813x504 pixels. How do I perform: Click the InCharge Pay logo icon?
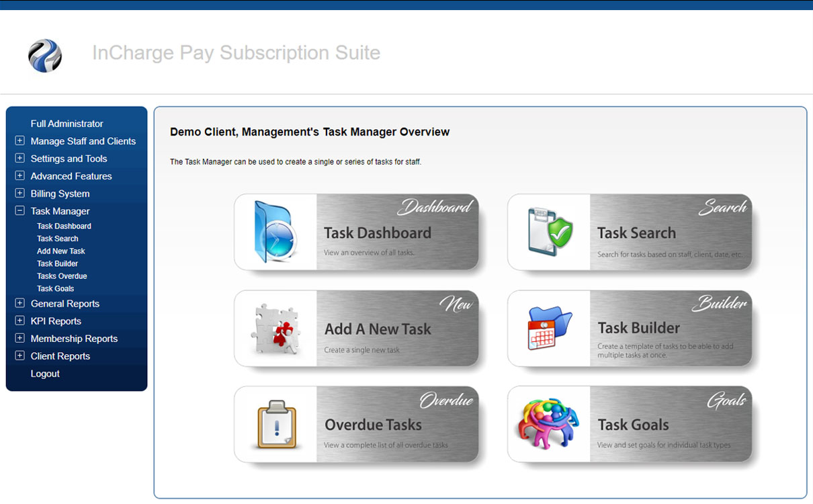click(45, 55)
